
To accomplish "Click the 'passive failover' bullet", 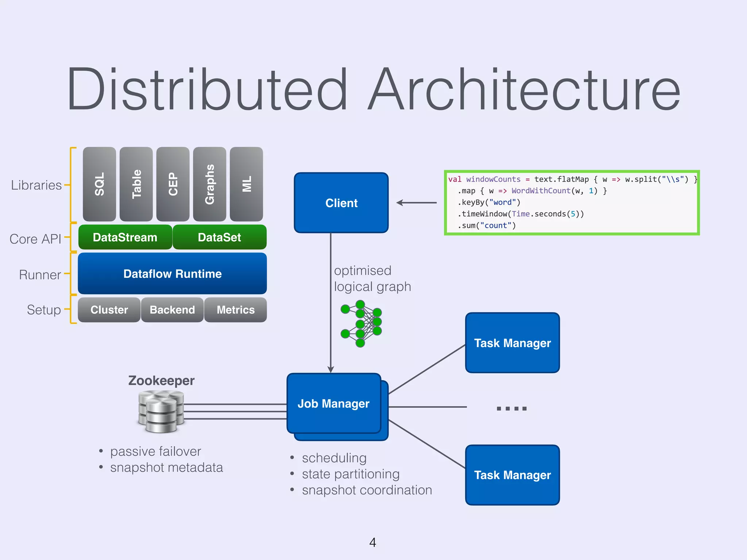I will tap(155, 451).
